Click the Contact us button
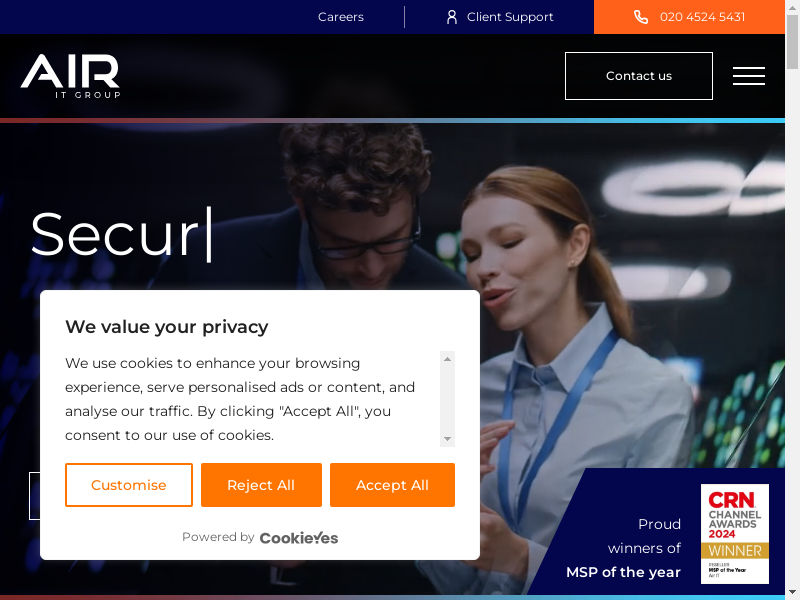800x600 pixels. pyautogui.click(x=639, y=76)
